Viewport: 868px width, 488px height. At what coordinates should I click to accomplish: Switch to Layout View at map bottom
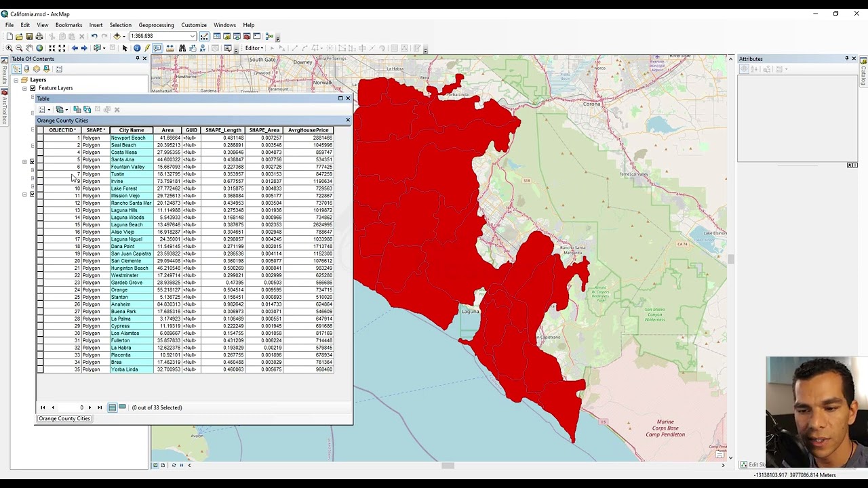coord(163,465)
